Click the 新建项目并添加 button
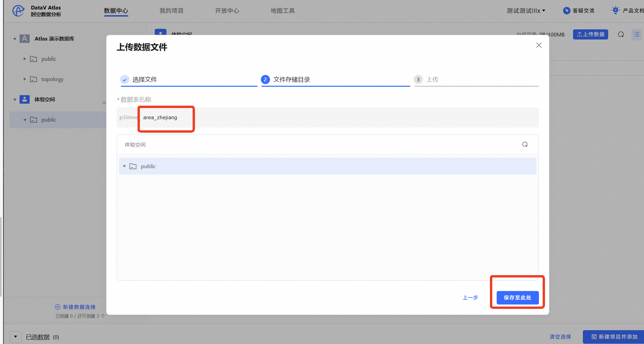 pyautogui.click(x=614, y=337)
